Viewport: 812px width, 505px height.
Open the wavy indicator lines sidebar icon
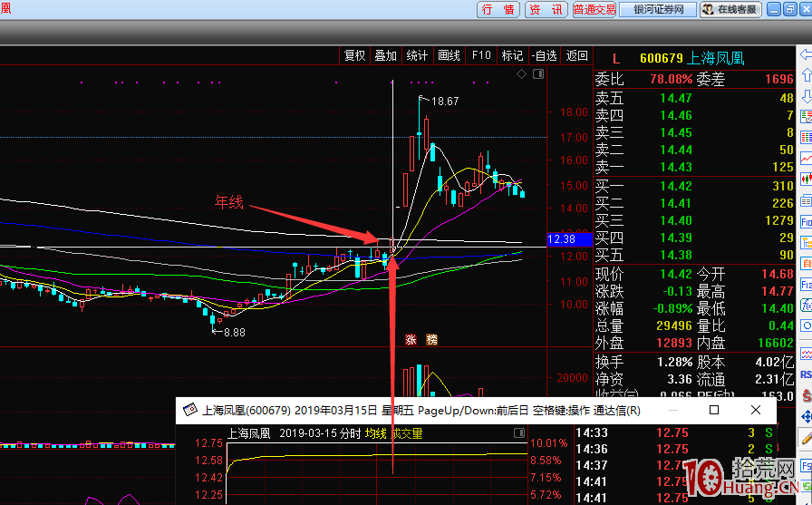(x=807, y=354)
